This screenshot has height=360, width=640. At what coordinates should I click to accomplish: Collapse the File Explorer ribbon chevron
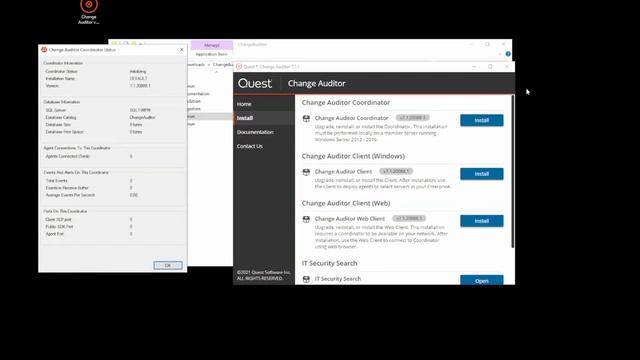click(x=500, y=54)
